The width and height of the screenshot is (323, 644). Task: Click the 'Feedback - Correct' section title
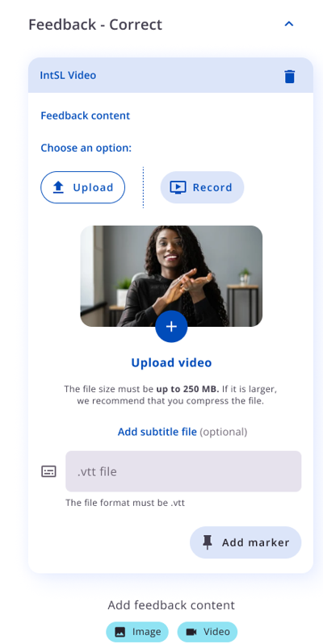point(95,25)
